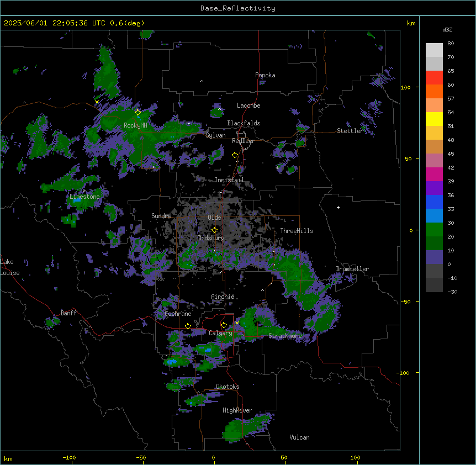The width and height of the screenshot is (476, 465).
Task: Click the RedDeer city label
Action: tap(243, 141)
